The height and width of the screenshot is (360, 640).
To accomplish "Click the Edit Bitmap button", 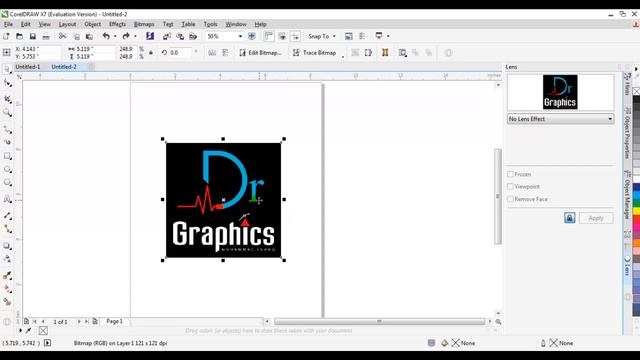I will [260, 53].
